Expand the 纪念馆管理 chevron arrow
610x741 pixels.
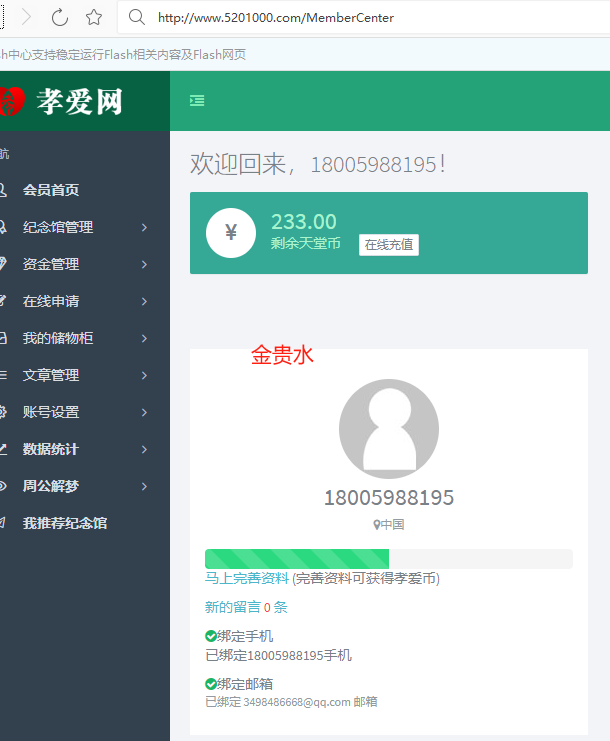(145, 227)
